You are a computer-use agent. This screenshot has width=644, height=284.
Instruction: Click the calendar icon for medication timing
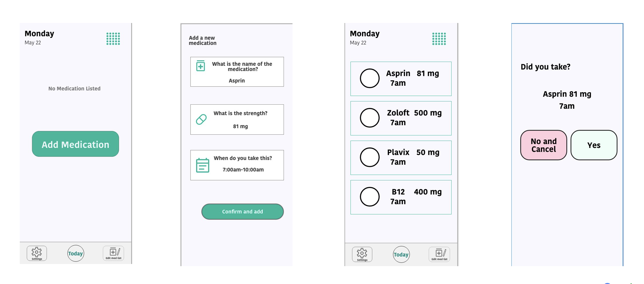coord(202,164)
